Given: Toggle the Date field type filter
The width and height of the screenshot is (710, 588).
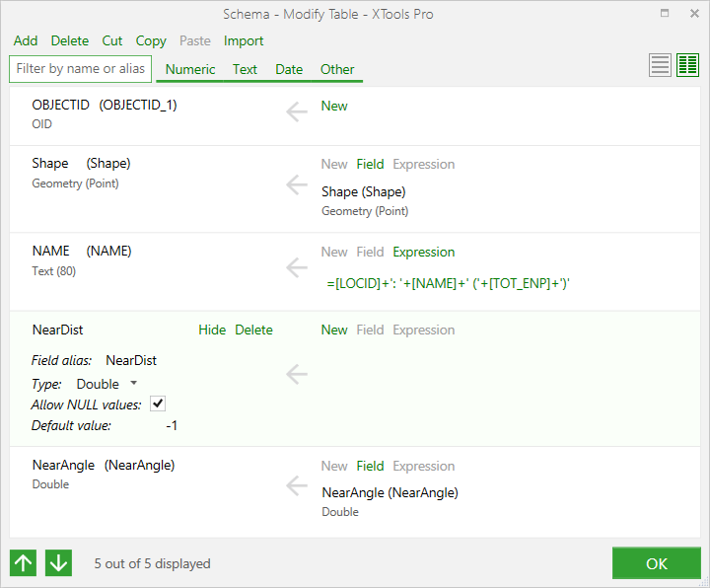Looking at the screenshot, I should tap(289, 69).
